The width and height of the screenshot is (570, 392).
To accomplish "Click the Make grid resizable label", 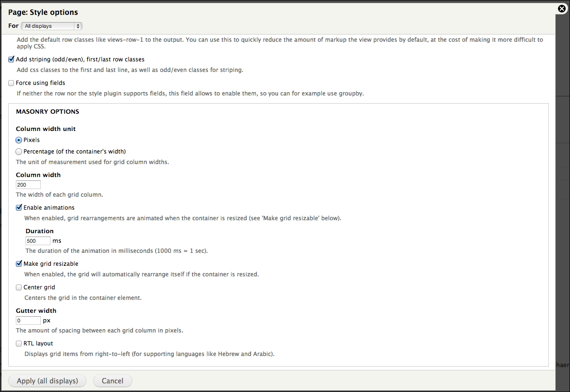I will [51, 264].
